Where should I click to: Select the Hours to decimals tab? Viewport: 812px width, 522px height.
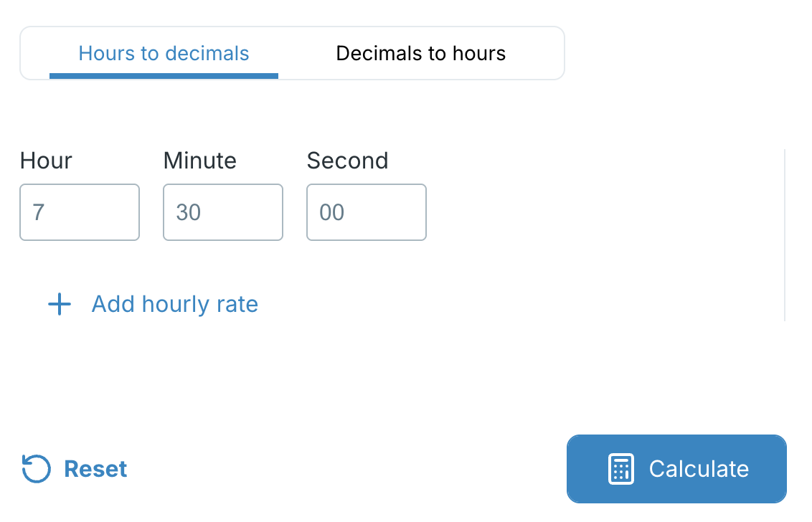164,52
